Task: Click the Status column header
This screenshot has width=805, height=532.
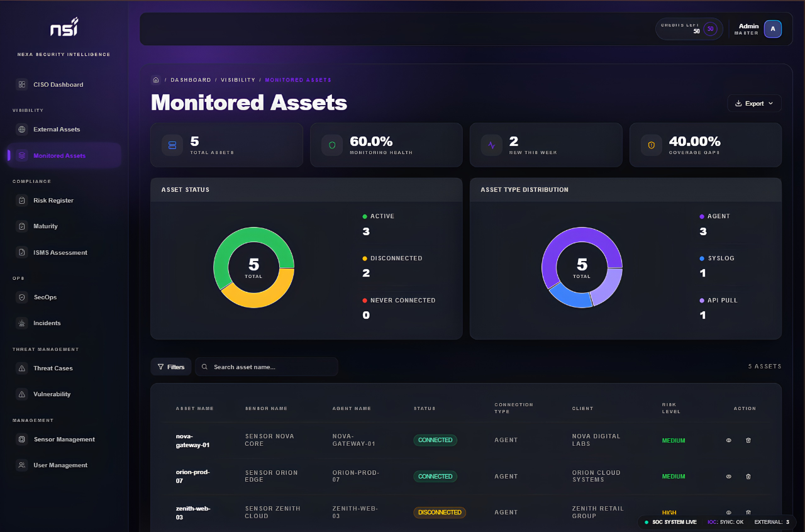Action: (x=425, y=409)
